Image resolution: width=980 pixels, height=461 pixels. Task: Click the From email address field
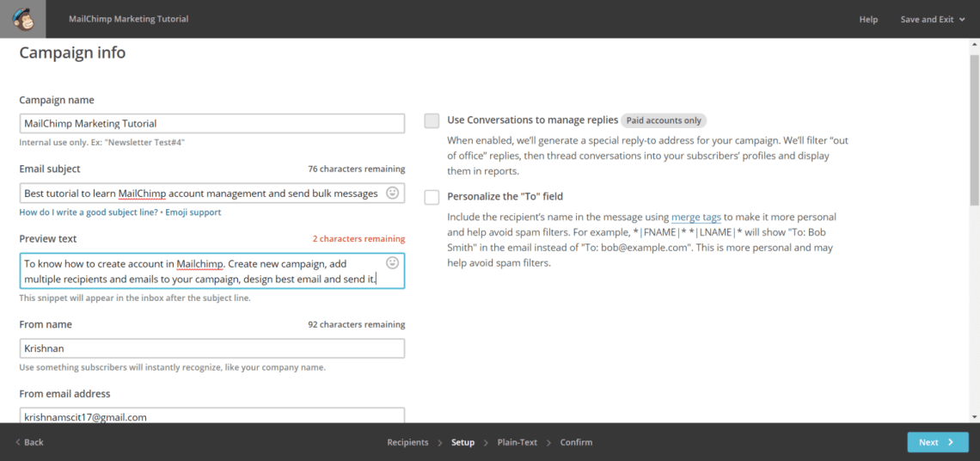pos(211,415)
